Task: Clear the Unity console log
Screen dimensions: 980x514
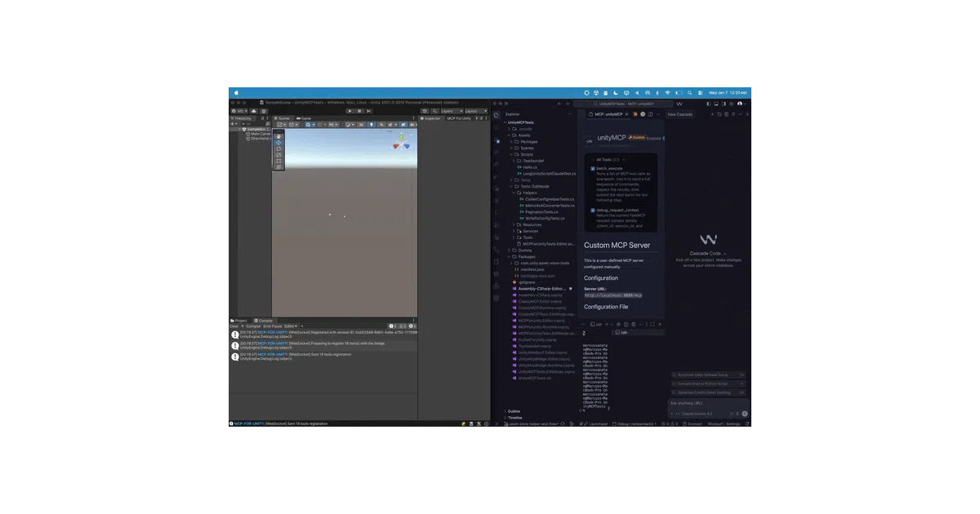Action: [233, 326]
